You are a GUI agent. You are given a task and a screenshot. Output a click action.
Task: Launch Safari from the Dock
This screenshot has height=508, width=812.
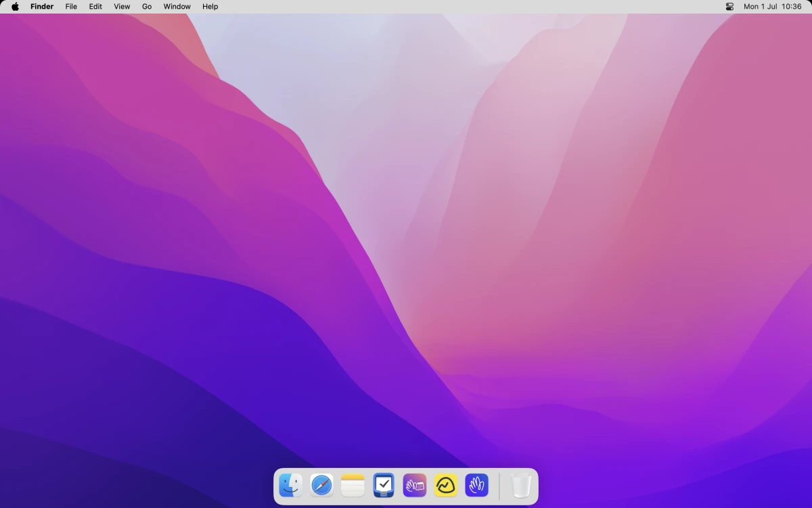(x=321, y=485)
